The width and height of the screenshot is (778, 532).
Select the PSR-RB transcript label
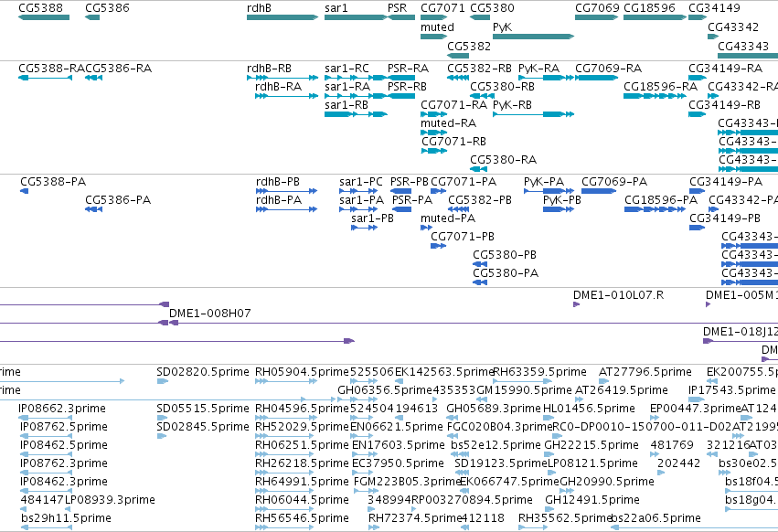(x=407, y=87)
